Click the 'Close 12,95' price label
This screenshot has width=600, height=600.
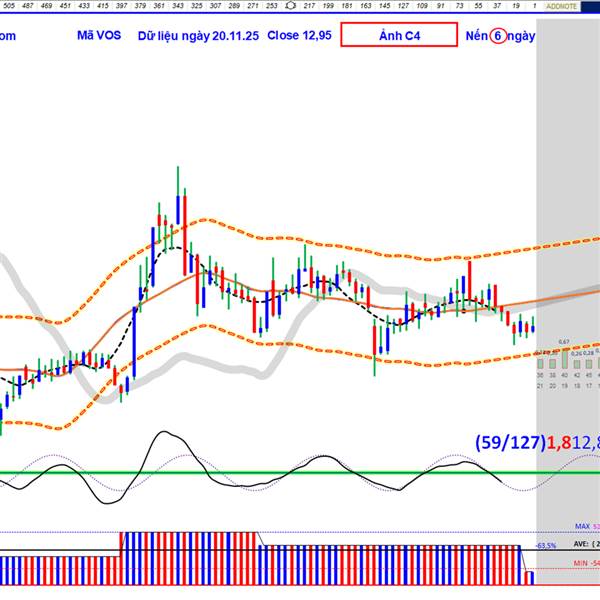click(x=299, y=35)
